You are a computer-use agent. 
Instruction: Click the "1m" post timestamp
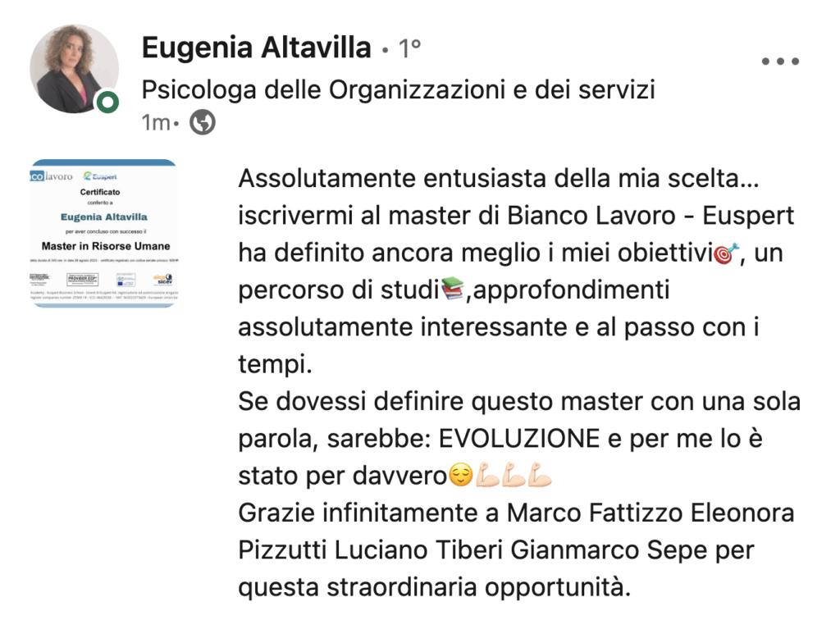pyautogui.click(x=154, y=123)
